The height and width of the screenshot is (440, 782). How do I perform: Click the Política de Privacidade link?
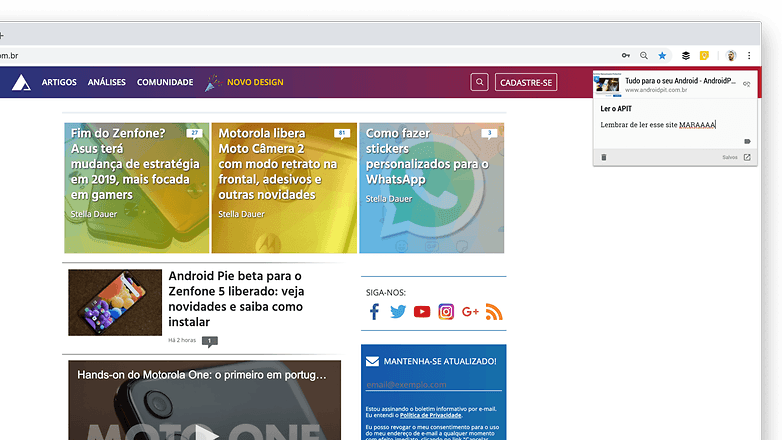430,415
